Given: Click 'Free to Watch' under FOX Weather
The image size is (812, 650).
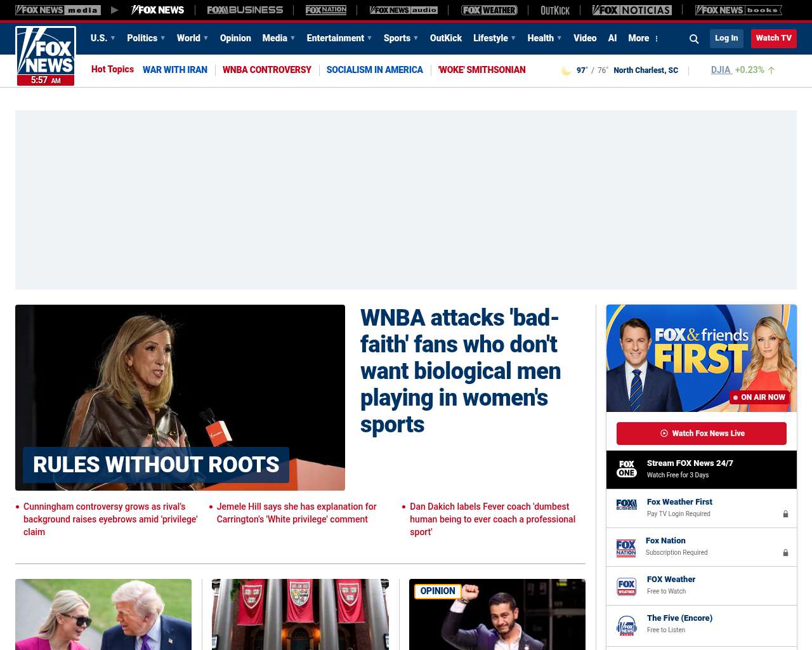Looking at the screenshot, I should coord(666,592).
